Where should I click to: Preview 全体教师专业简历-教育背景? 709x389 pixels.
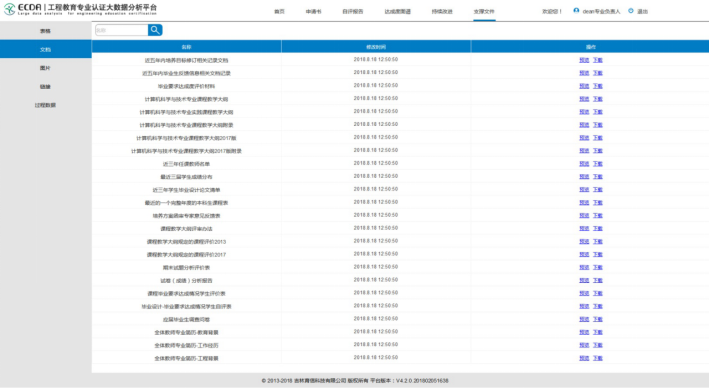pyautogui.click(x=584, y=332)
